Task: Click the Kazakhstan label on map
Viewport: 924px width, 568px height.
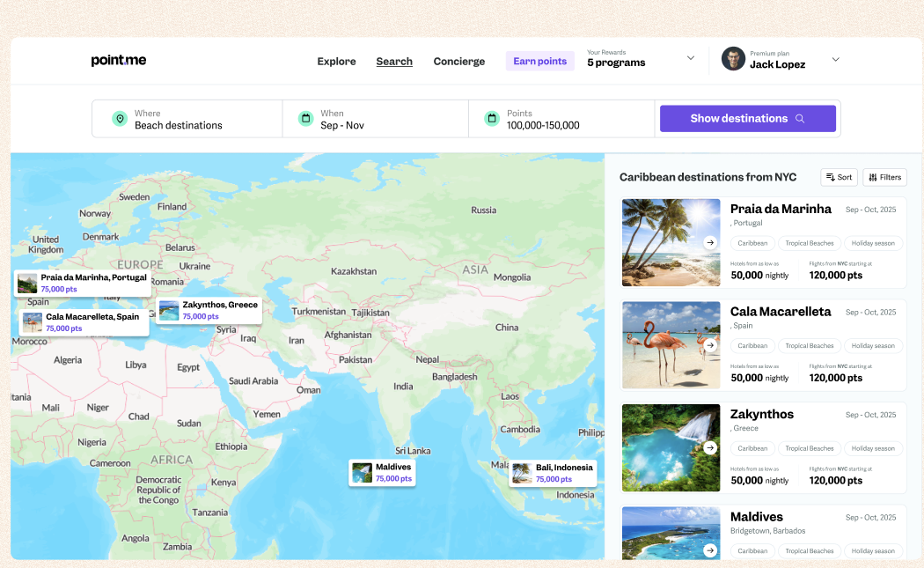Action: (354, 271)
